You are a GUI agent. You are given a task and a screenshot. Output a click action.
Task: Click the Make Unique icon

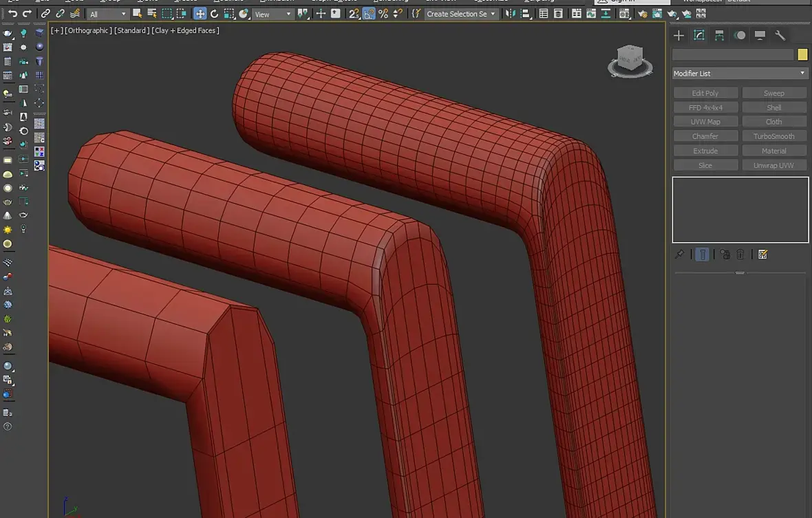coord(725,254)
